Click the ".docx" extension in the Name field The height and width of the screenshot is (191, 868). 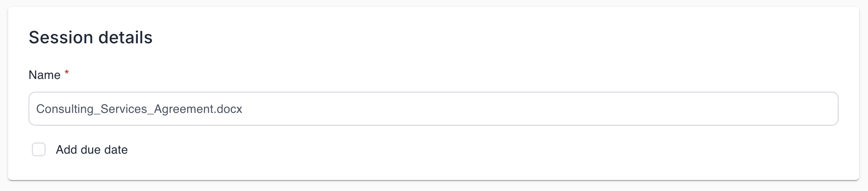tap(229, 109)
